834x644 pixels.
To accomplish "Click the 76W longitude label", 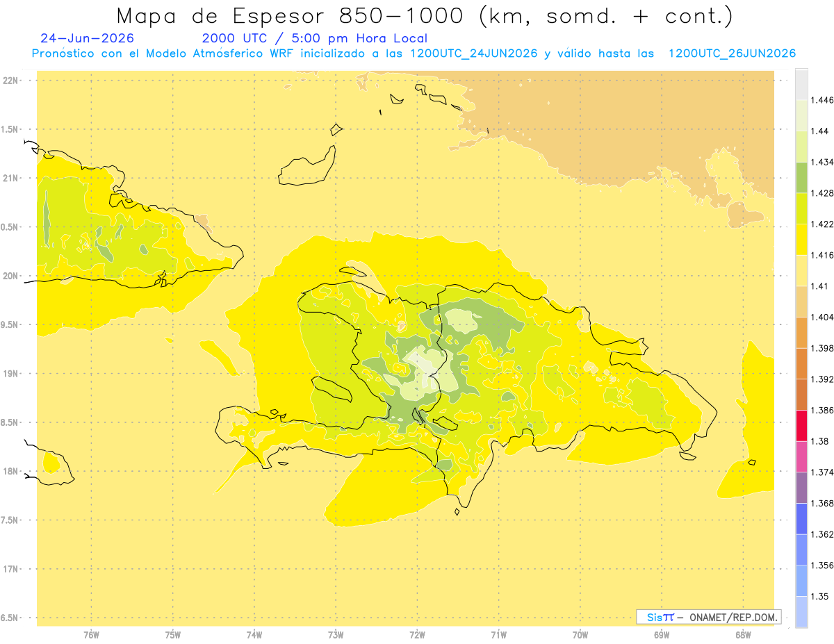I will pyautogui.click(x=91, y=634).
